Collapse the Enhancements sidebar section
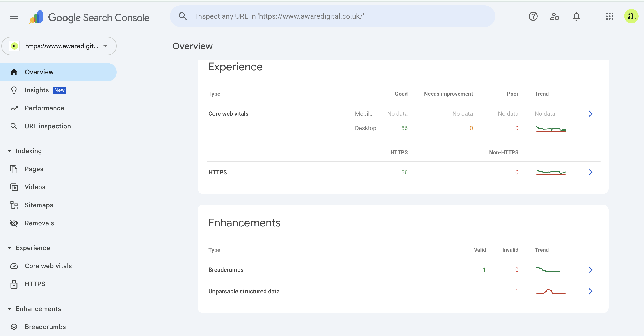The image size is (644, 336). click(x=9, y=309)
